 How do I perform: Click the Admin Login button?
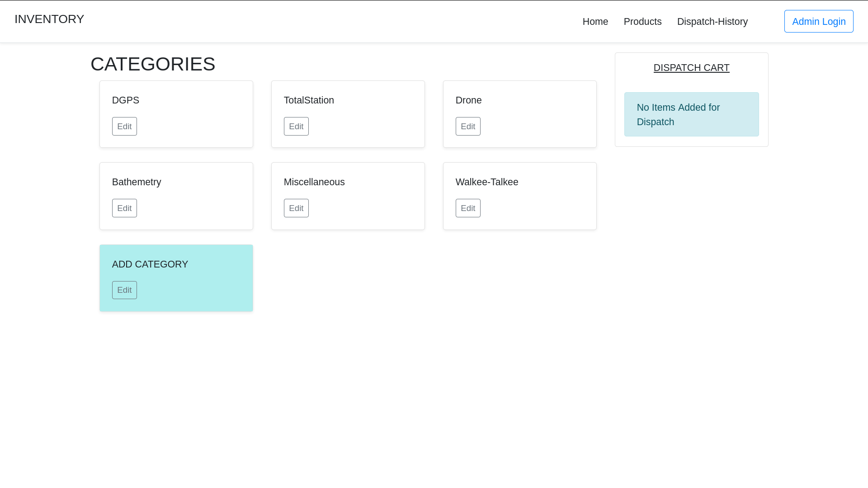pos(819,21)
